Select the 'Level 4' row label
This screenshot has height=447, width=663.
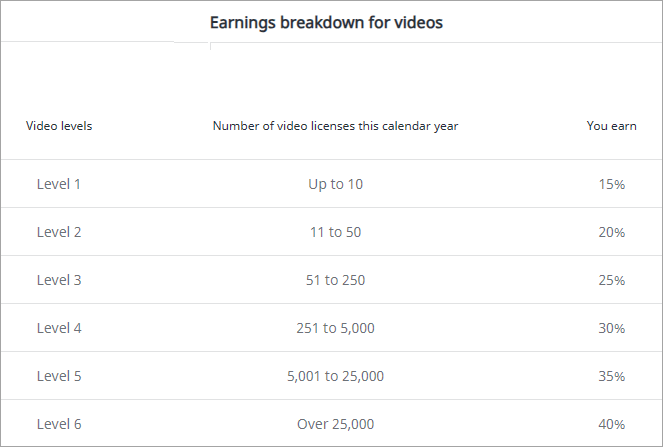click(x=59, y=328)
